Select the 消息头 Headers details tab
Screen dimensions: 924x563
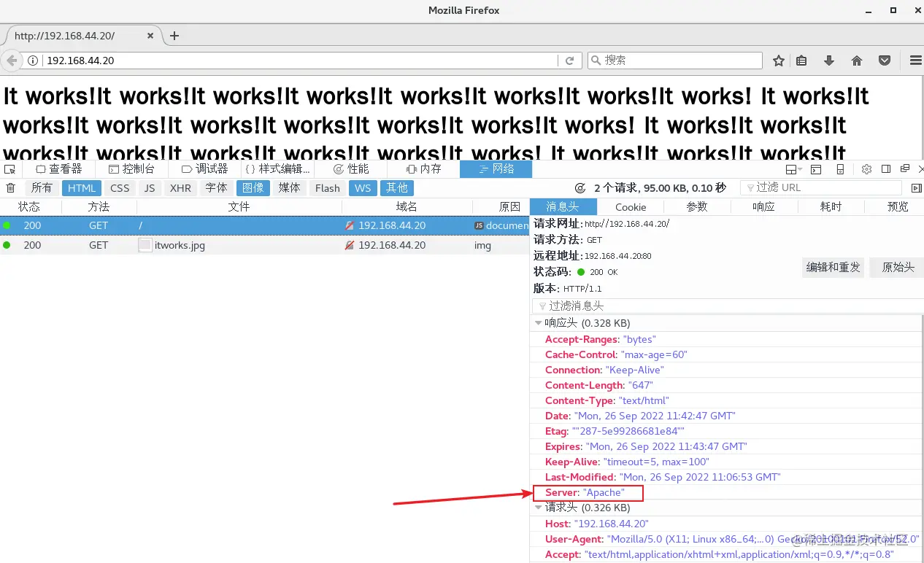[x=563, y=207]
